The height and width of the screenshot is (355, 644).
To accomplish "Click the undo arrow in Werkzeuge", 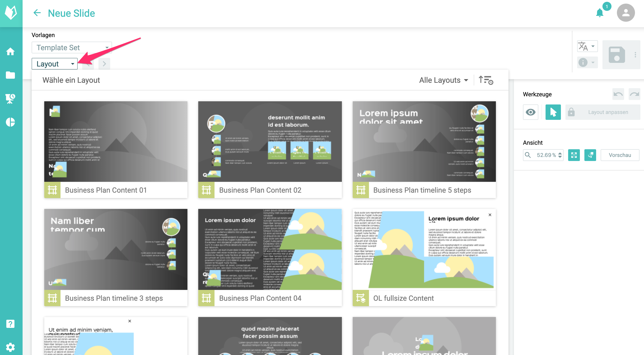I will click(618, 94).
